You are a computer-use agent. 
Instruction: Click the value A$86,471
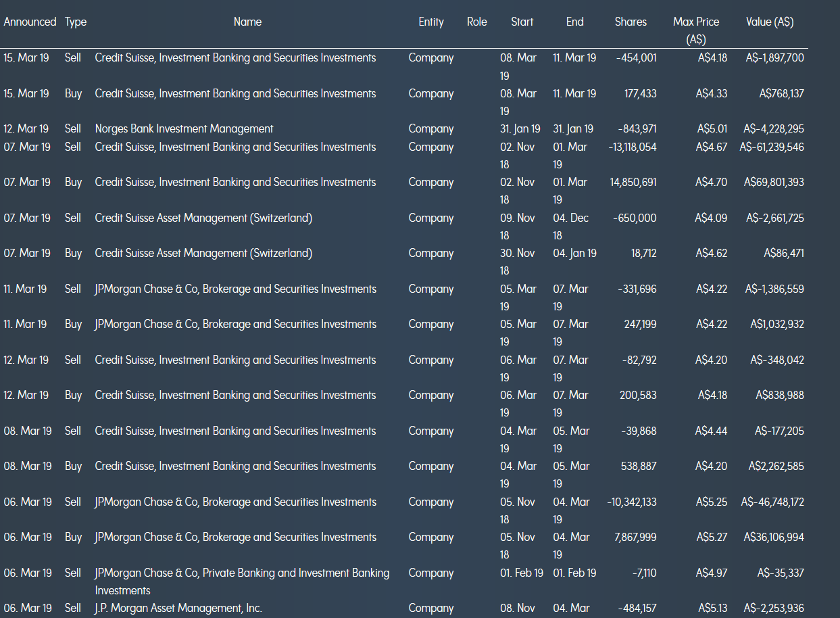(784, 253)
